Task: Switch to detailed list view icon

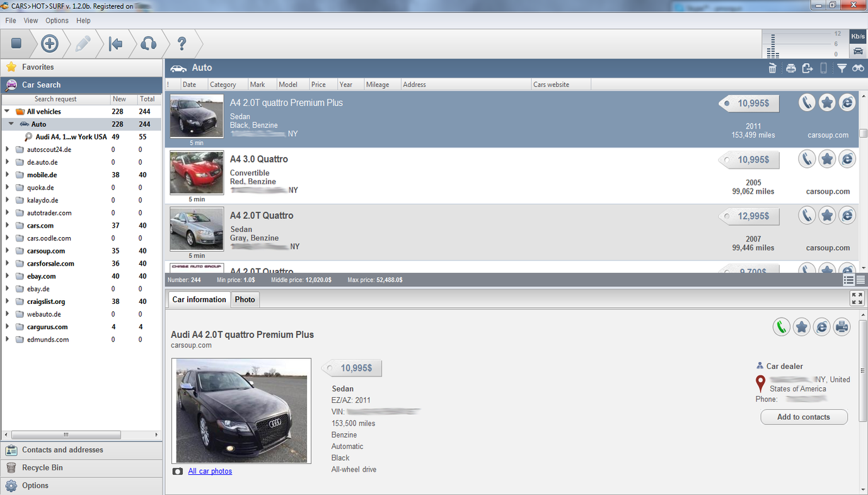Action: point(848,279)
